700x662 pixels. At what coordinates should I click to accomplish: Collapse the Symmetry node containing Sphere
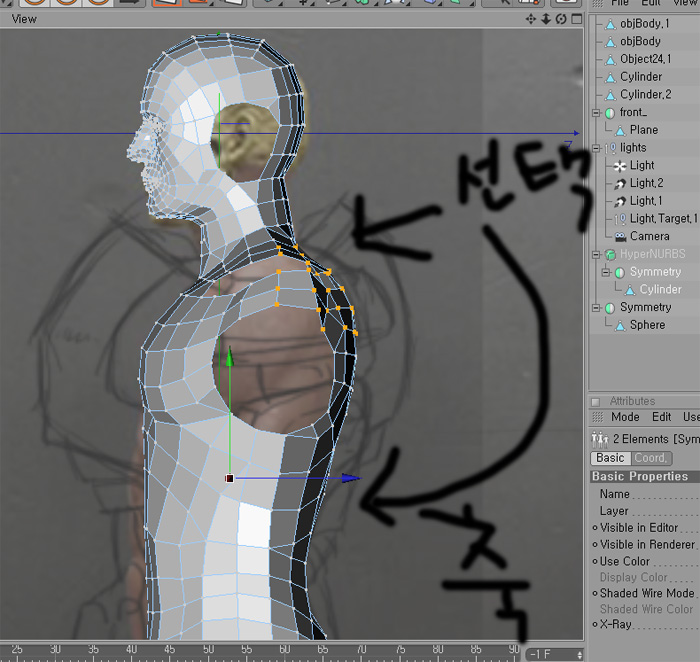(x=596, y=308)
